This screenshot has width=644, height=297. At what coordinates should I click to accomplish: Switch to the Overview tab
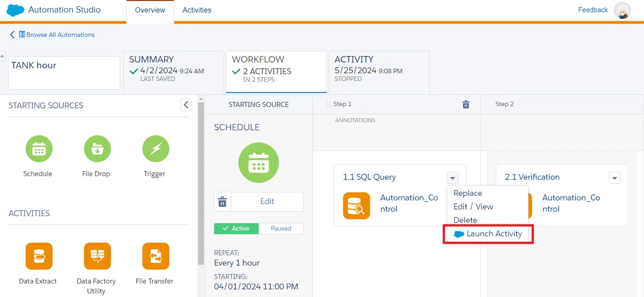pos(150,10)
